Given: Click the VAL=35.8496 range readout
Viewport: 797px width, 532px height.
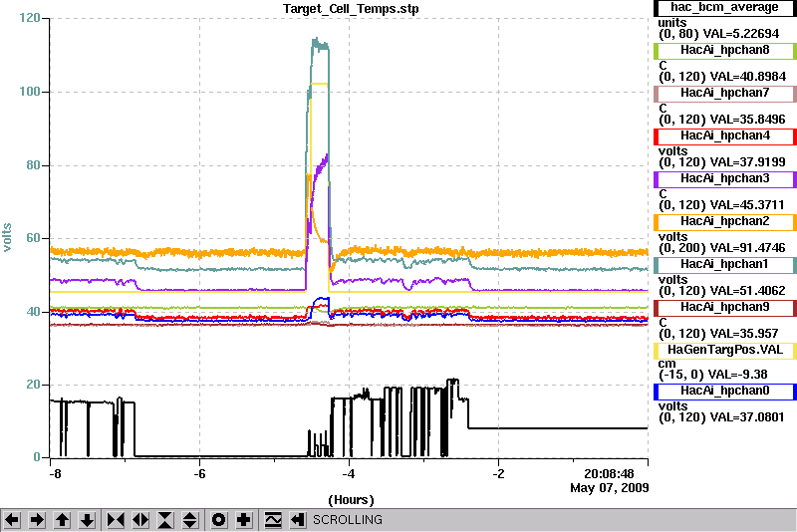Looking at the screenshot, I should [x=722, y=120].
